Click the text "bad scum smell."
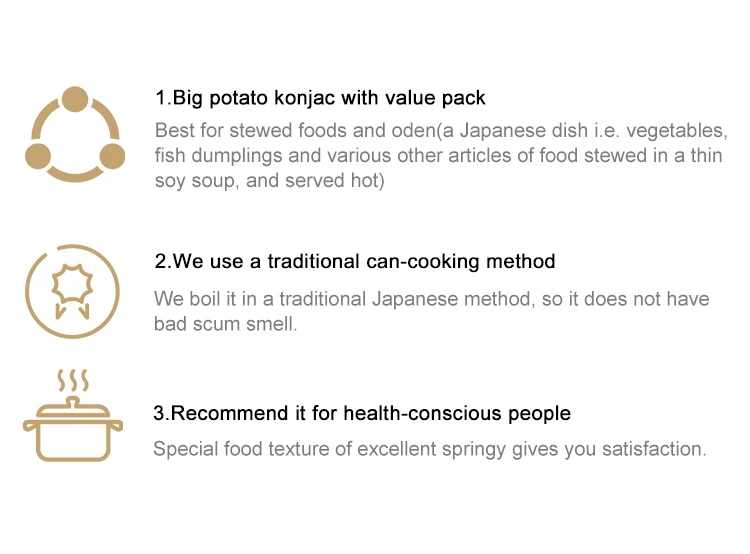Viewport: 750px width, 554px height. coord(225,324)
